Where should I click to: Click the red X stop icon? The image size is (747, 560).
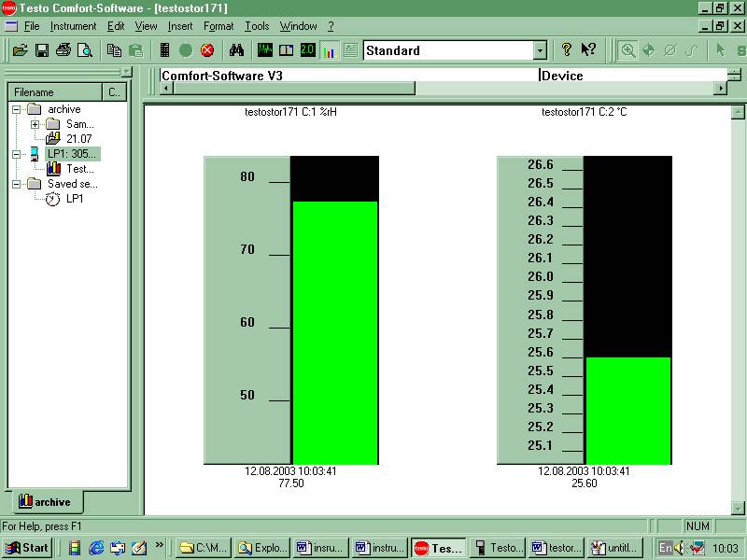(207, 50)
